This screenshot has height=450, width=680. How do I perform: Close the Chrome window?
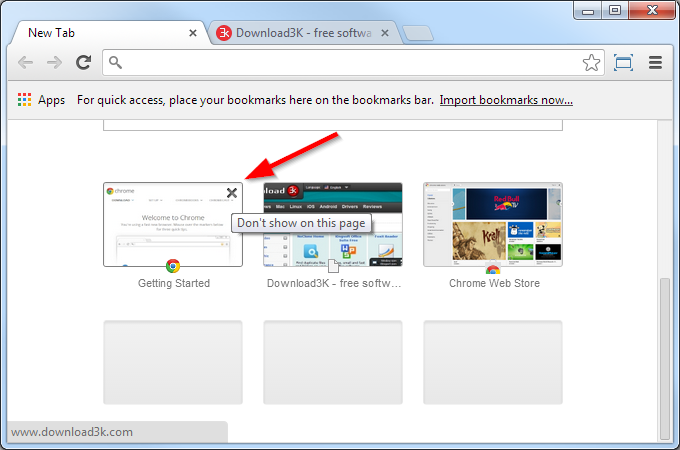click(x=652, y=10)
